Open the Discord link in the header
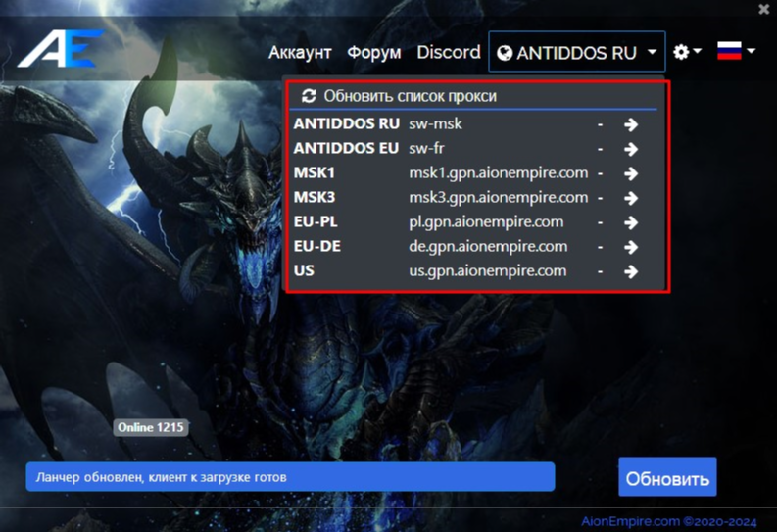 [x=448, y=52]
